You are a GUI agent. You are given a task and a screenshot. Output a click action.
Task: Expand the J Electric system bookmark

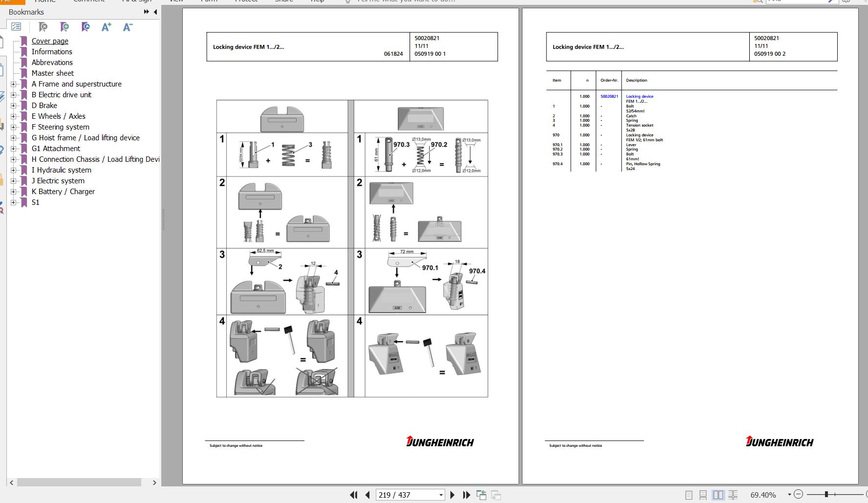(14, 181)
